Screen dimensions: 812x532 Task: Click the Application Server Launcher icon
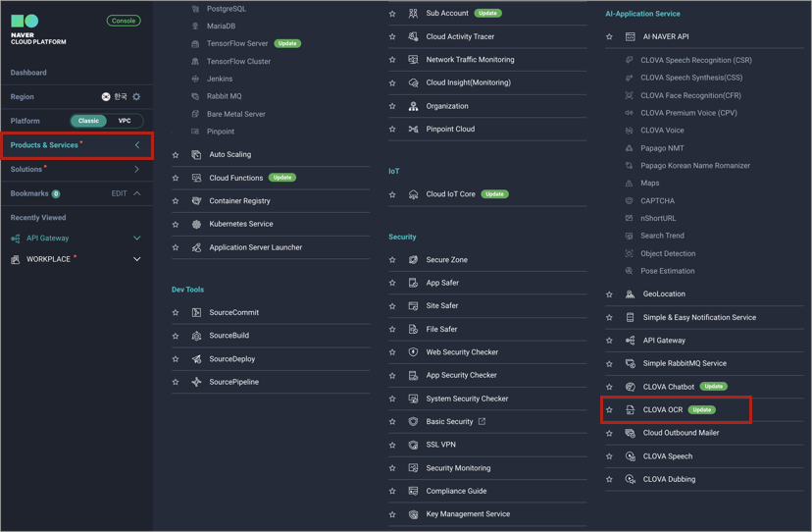[196, 247]
